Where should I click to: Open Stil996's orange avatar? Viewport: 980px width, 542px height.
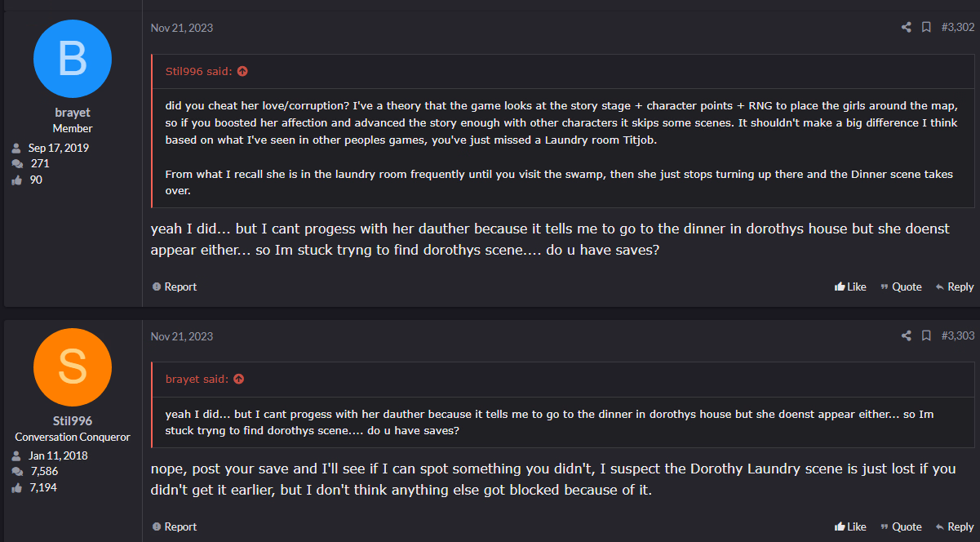point(73,367)
